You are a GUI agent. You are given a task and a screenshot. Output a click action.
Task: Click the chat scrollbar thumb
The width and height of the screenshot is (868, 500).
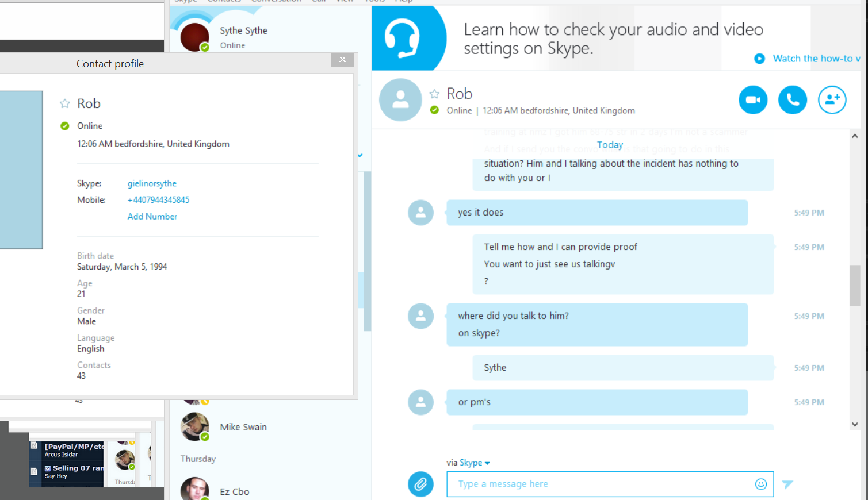(855, 286)
